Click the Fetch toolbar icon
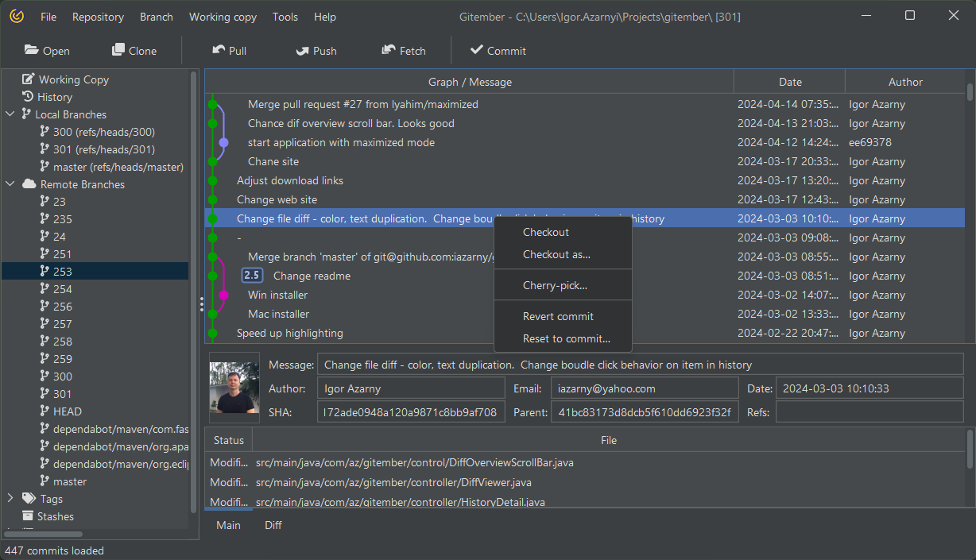The width and height of the screenshot is (976, 560). pos(389,50)
